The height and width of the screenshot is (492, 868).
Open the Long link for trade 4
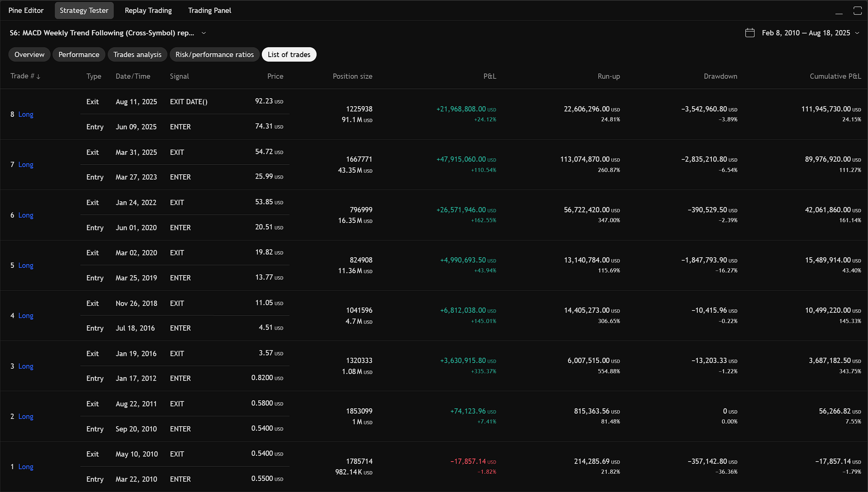[x=26, y=315]
